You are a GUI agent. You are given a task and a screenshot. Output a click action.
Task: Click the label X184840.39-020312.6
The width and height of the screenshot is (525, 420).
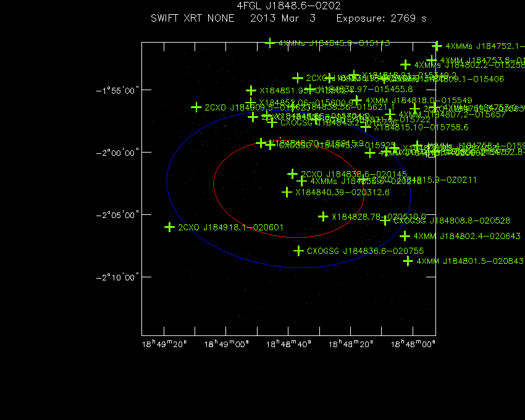(x=342, y=192)
